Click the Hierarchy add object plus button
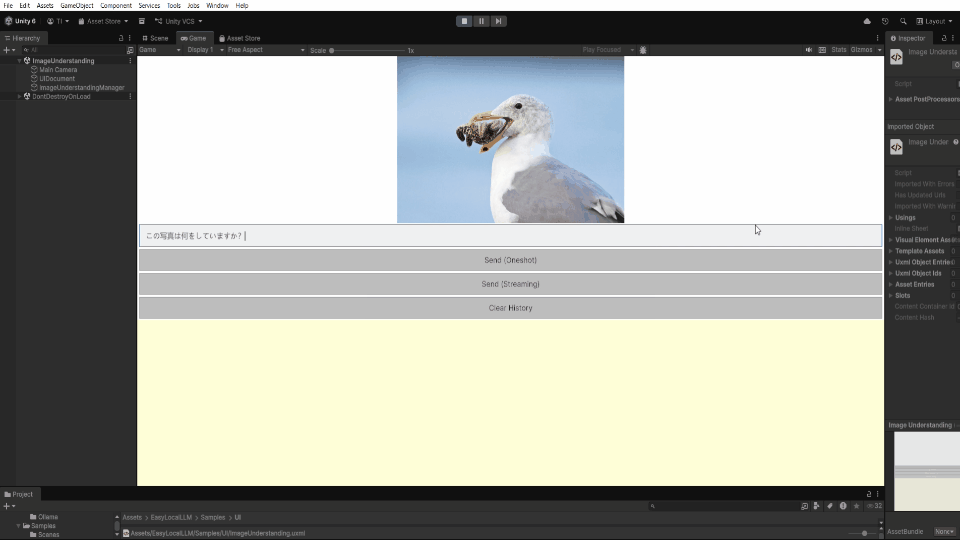This screenshot has width=960, height=540. tap(9, 50)
